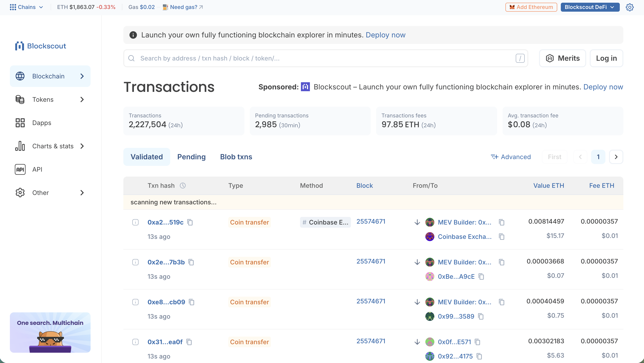This screenshot has width=644, height=363.
Task: Click the Blockscout logo
Action: 41,46
